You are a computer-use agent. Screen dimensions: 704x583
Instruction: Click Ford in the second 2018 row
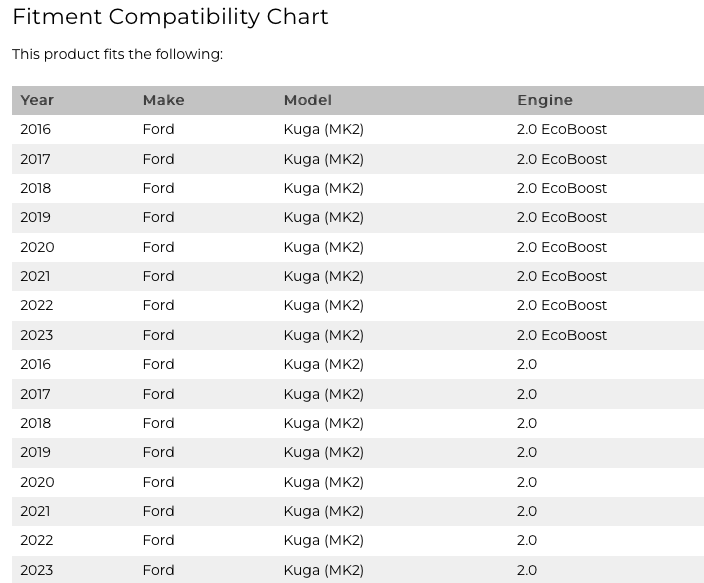click(158, 423)
